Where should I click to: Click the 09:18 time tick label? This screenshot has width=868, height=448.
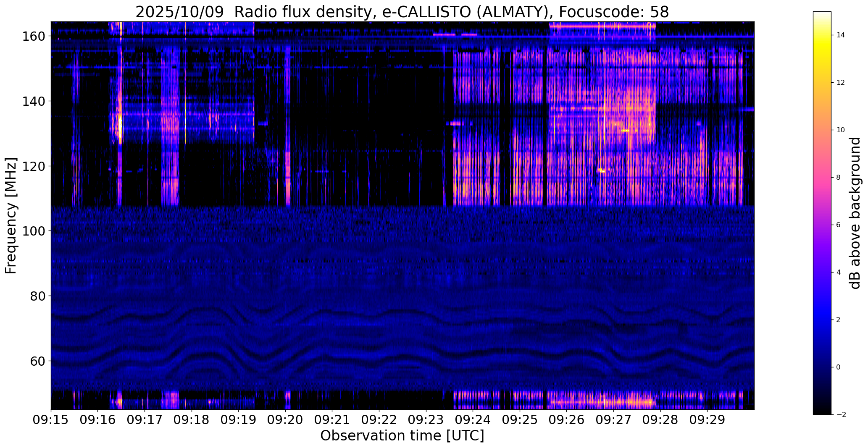192,420
